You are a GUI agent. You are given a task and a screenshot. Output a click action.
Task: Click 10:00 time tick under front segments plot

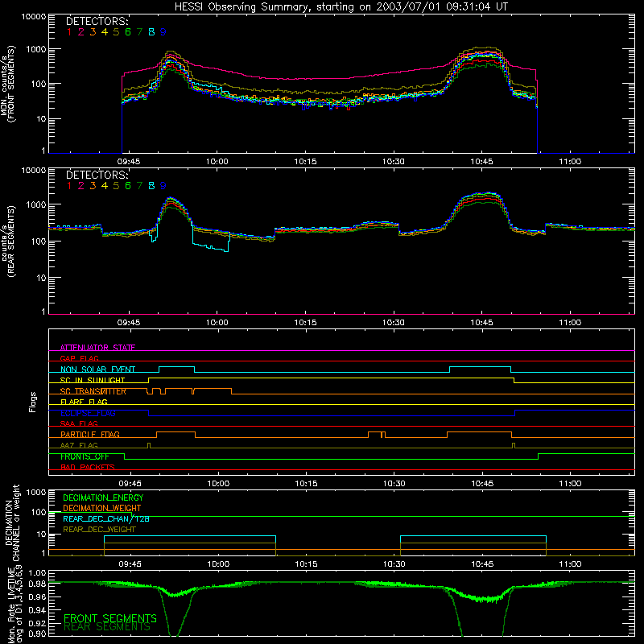pos(217,162)
